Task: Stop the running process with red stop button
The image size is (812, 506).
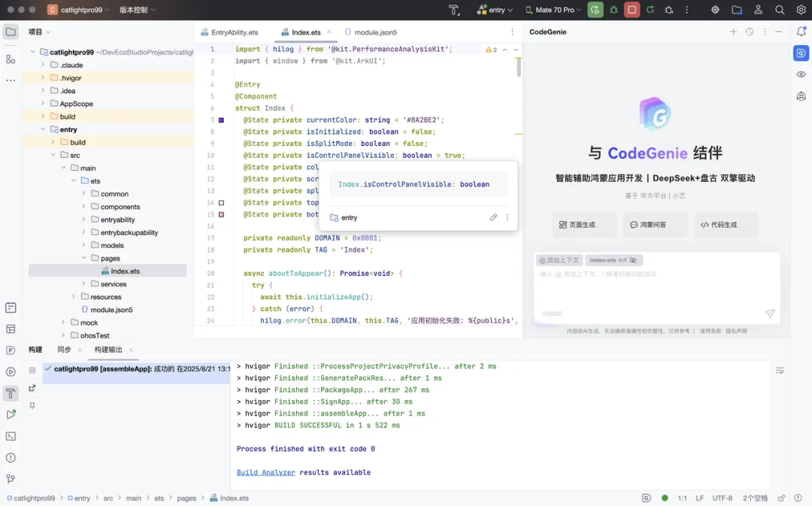Action: click(632, 10)
